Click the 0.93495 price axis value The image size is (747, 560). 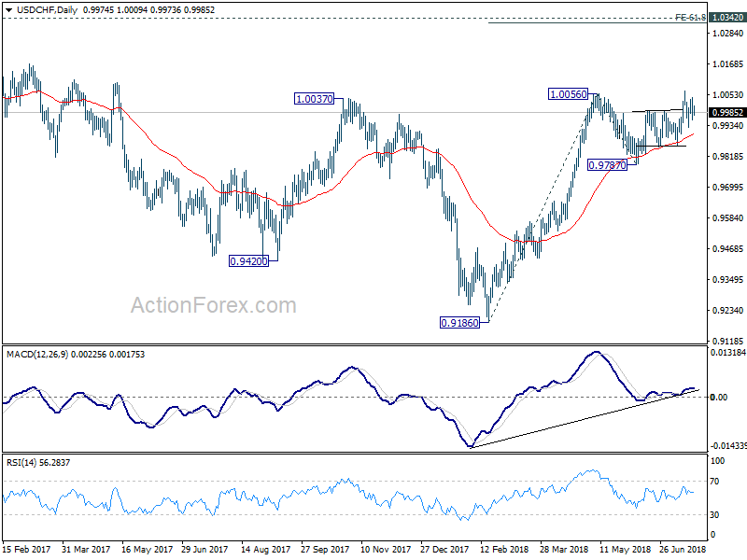tap(727, 279)
